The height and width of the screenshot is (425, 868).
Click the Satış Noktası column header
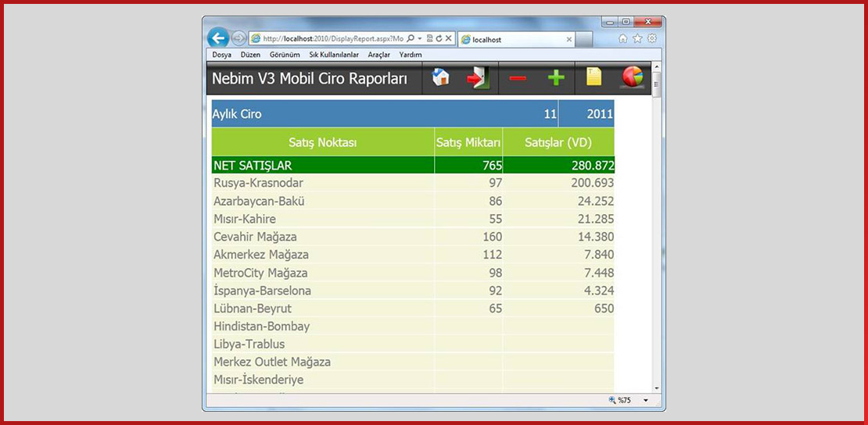(x=323, y=142)
